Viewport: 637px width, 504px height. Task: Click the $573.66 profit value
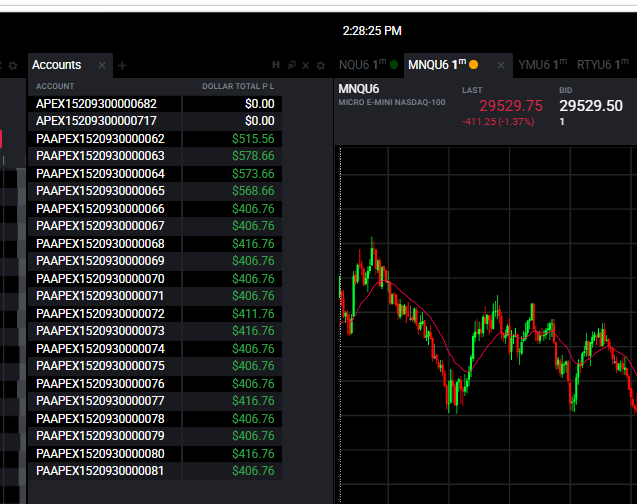click(x=253, y=173)
